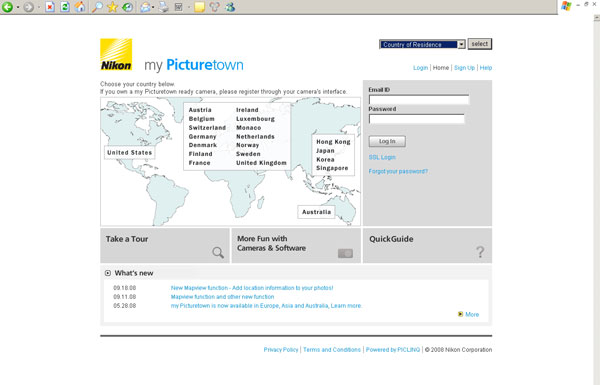This screenshot has height=385, width=600.
Task: Open the Privacy Policy footer link
Action: pyautogui.click(x=281, y=349)
